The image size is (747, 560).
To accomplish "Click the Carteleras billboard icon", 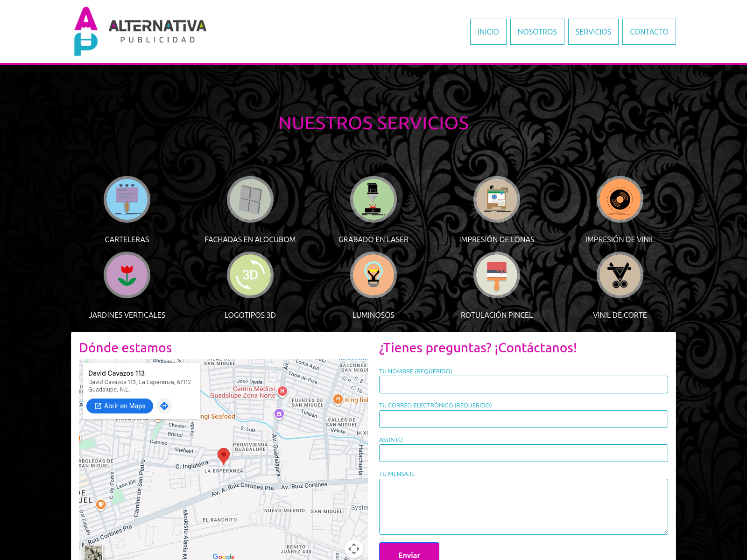I will (x=127, y=199).
